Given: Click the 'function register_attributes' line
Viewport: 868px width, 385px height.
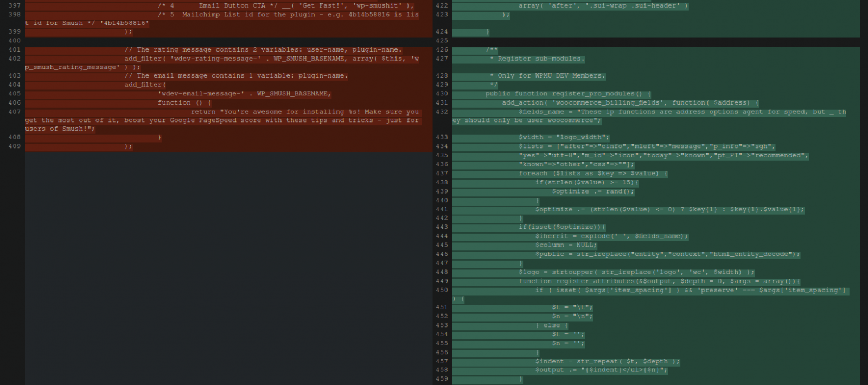Looking at the screenshot, I should point(659,281).
